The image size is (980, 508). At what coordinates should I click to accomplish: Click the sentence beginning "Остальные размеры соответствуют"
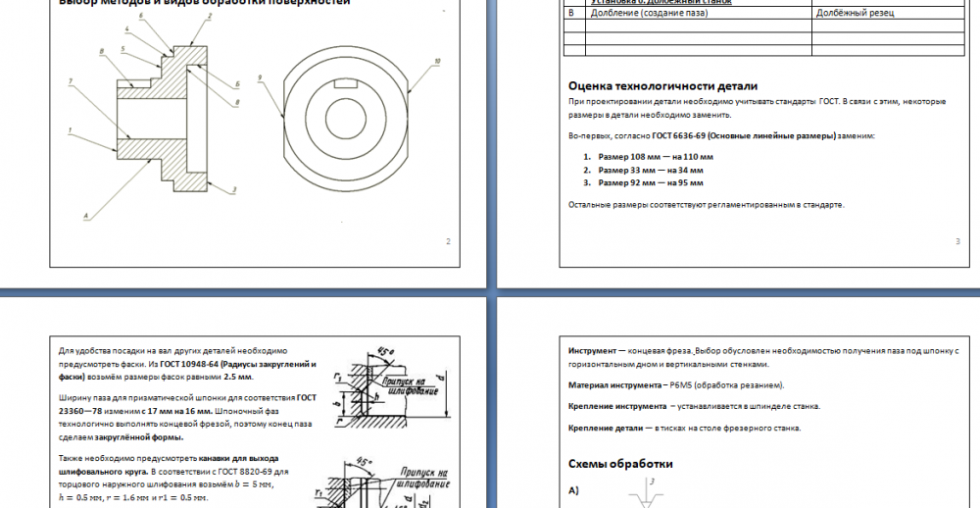click(x=706, y=204)
